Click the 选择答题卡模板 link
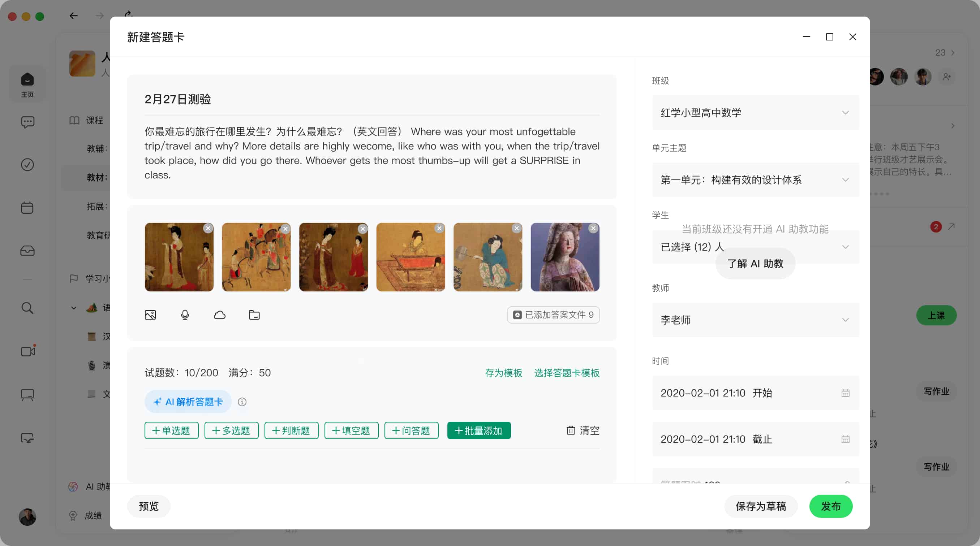 [567, 373]
